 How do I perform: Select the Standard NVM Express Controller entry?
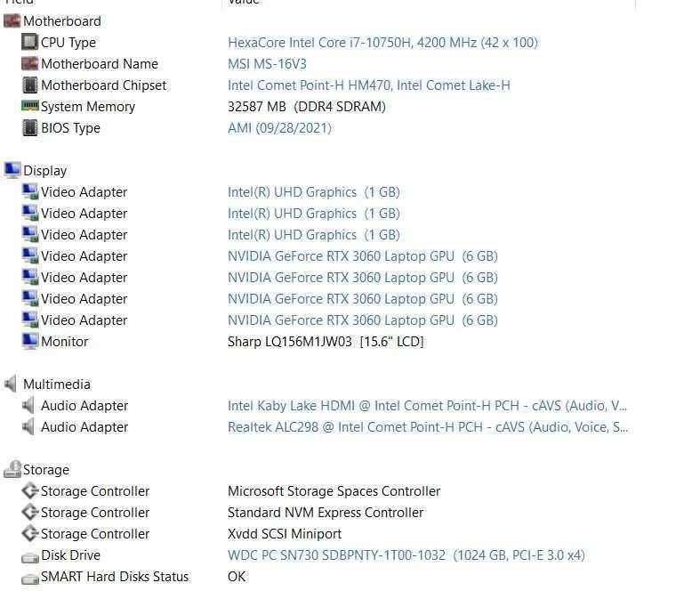[326, 512]
